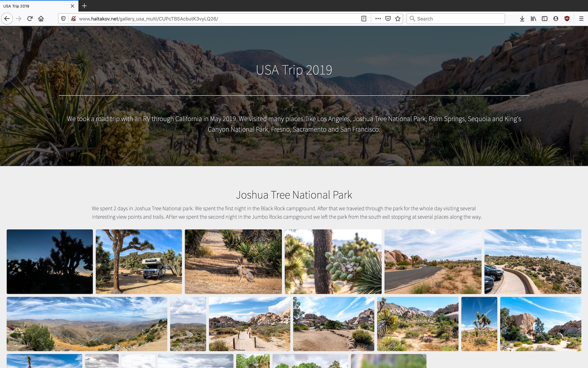Toggle reader view for this page

point(364,19)
